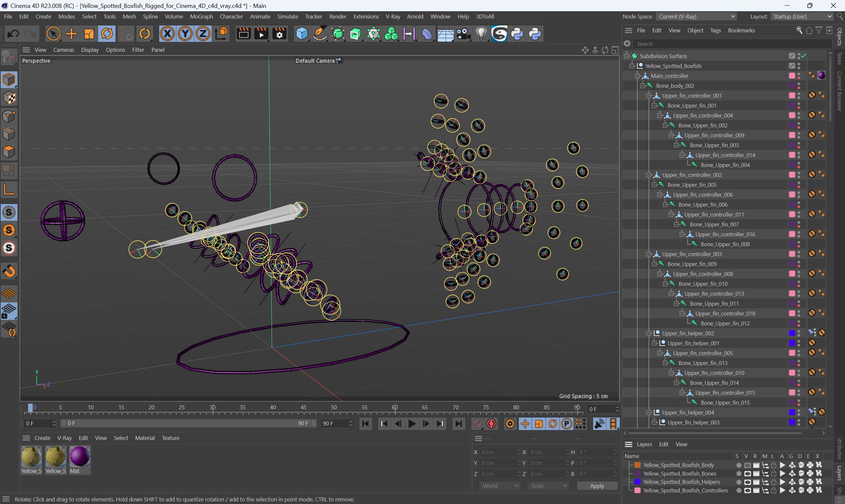Open the Scale mode dropdown

pyautogui.click(x=548, y=486)
